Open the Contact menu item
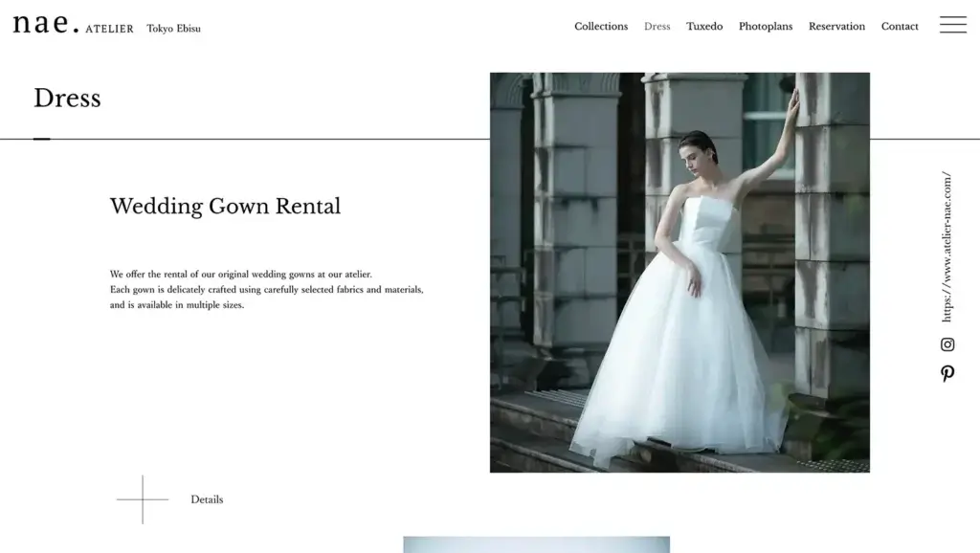The image size is (980, 553). pos(900,26)
